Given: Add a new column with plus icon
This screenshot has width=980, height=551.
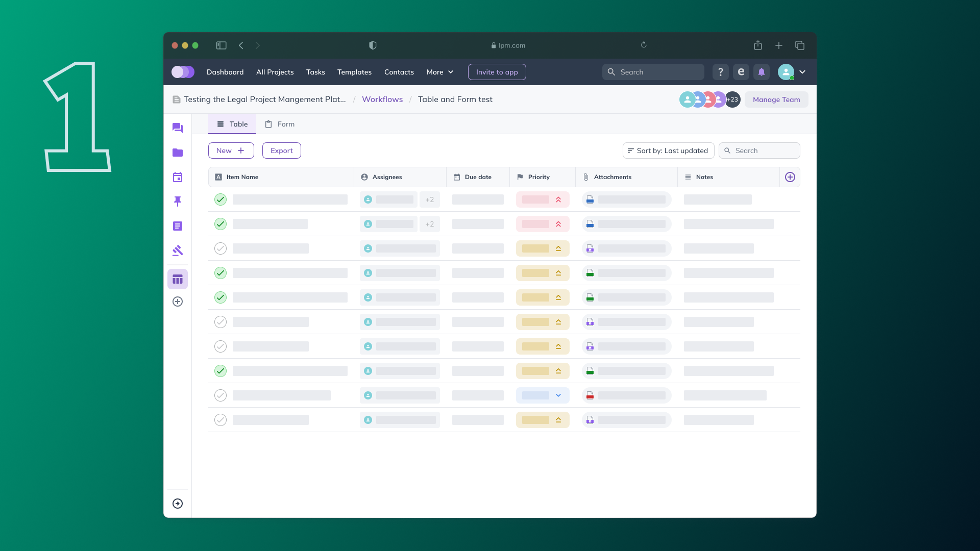Looking at the screenshot, I should click(790, 177).
